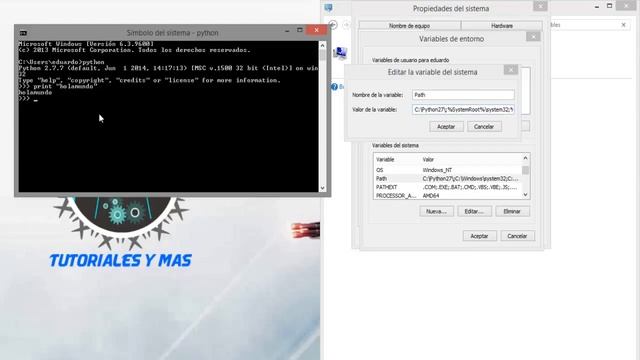Click the back arrow in Control Panel window
The width and height of the screenshot is (640, 360).
pyautogui.click(x=333, y=25)
